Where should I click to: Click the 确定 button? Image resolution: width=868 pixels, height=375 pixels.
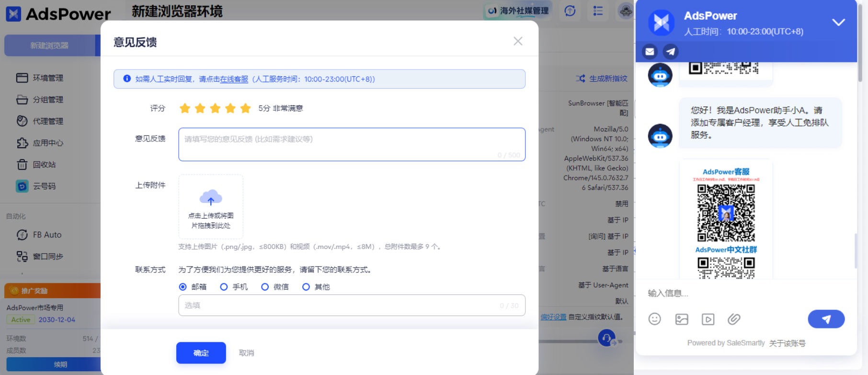201,353
